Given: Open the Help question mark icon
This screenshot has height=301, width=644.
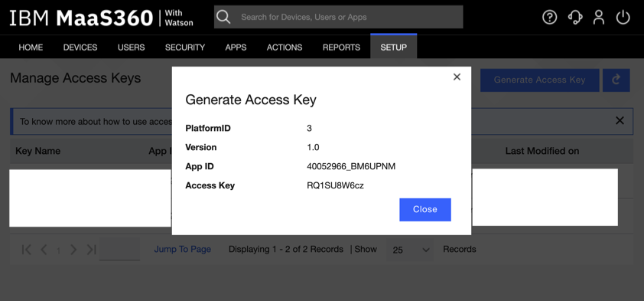Looking at the screenshot, I should [549, 18].
